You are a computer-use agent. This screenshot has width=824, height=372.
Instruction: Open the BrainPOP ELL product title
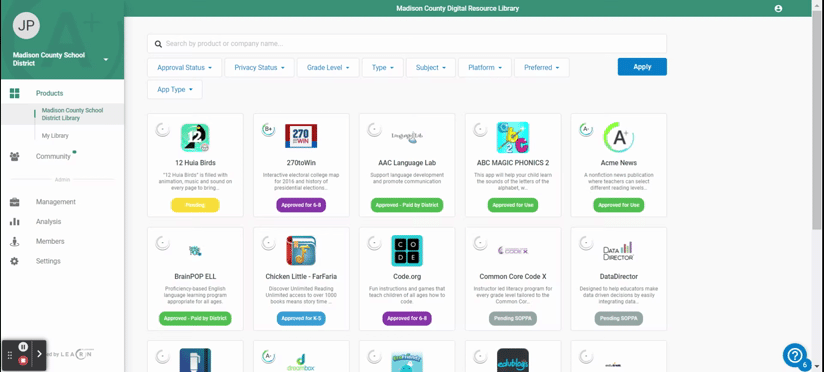(x=195, y=276)
